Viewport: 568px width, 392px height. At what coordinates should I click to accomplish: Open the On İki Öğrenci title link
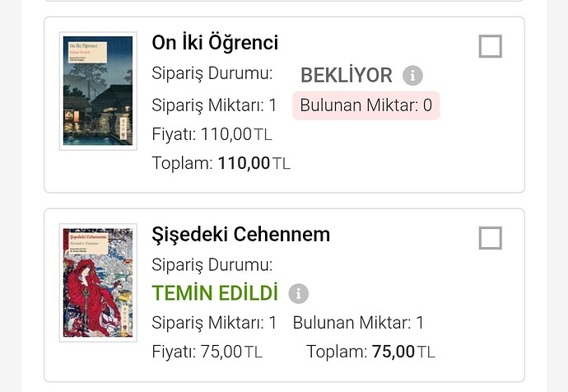tap(215, 42)
